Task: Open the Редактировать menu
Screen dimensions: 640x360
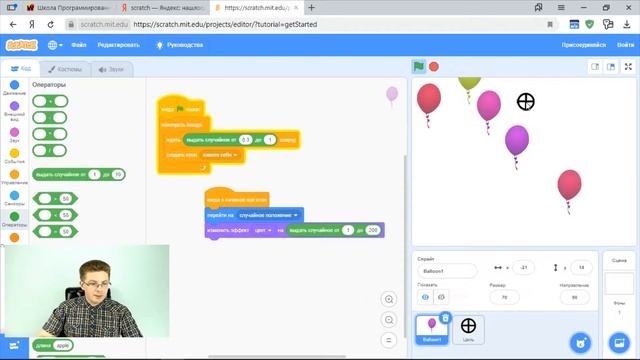Action: tap(118, 45)
